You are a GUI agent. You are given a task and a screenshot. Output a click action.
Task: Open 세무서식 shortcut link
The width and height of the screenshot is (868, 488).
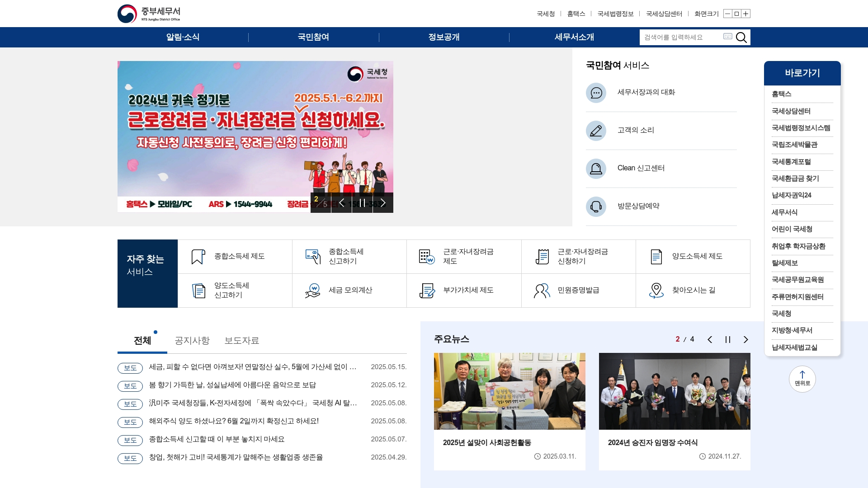pyautogui.click(x=784, y=212)
